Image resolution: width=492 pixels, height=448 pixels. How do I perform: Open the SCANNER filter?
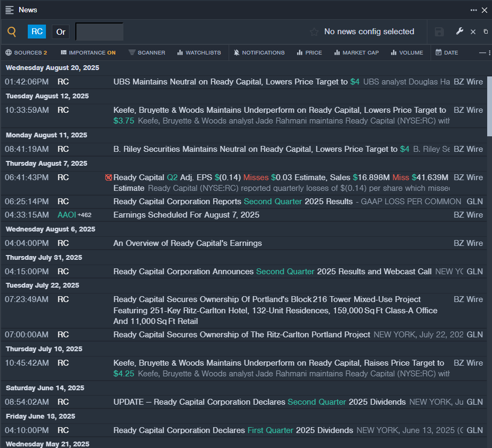[x=147, y=52]
